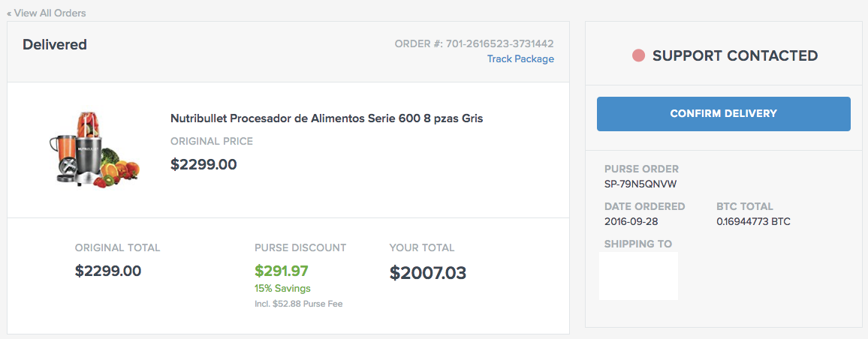
Task: Click the Support Contacted status label
Action: (734, 56)
